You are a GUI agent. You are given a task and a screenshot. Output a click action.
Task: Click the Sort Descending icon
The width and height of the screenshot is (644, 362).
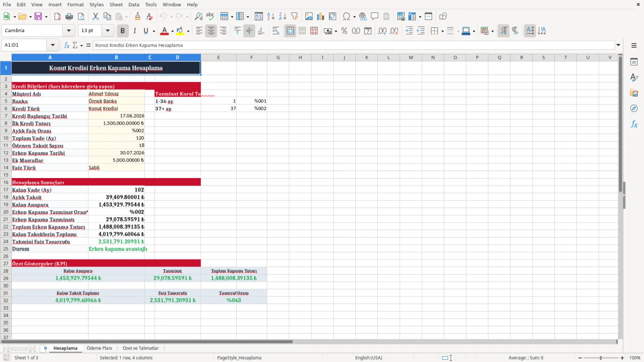point(282,17)
